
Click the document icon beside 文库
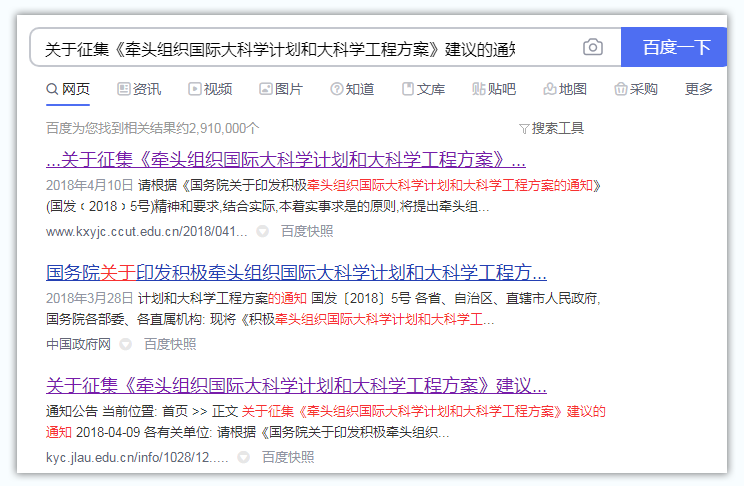click(x=408, y=89)
